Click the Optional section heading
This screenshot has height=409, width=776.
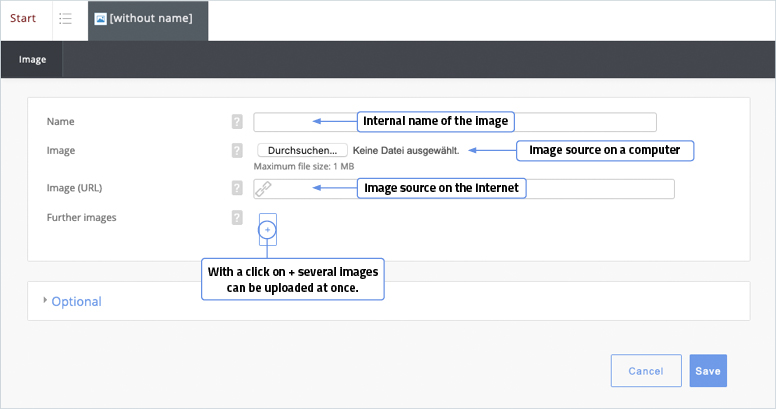[76, 301]
